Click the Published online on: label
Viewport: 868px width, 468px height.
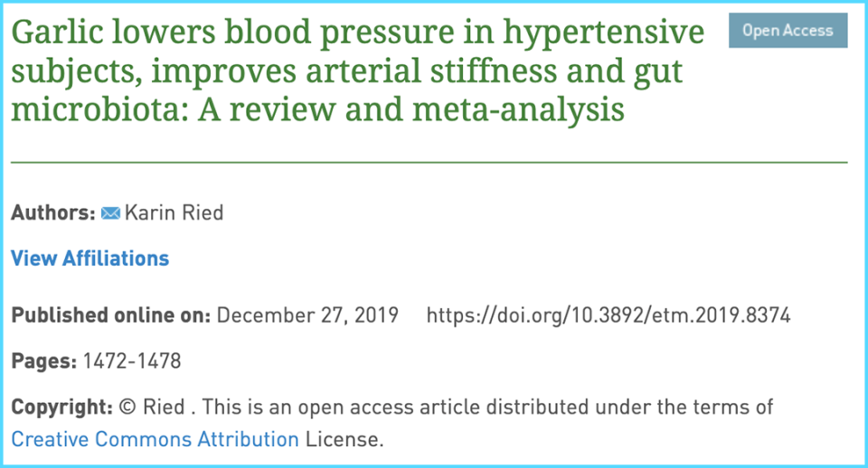110,315
